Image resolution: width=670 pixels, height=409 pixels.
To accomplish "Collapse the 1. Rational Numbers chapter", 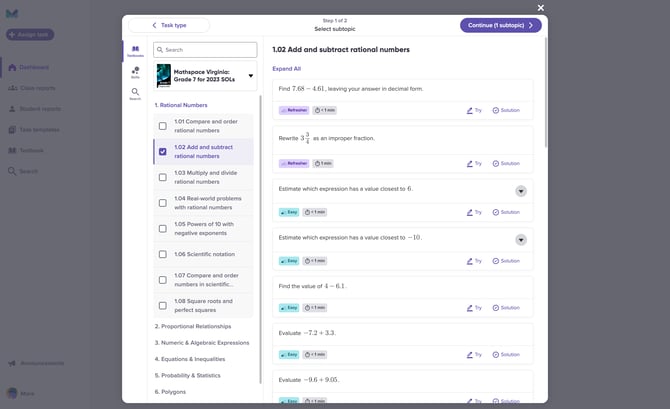I will coord(181,105).
